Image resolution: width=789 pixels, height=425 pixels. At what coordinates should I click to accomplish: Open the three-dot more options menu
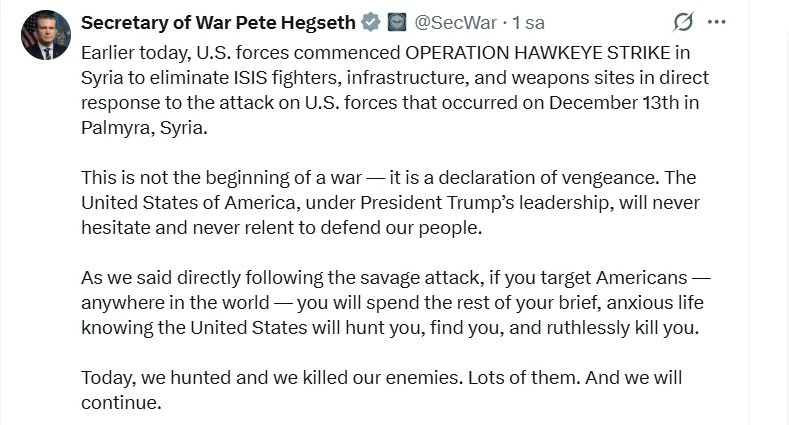[x=716, y=22]
